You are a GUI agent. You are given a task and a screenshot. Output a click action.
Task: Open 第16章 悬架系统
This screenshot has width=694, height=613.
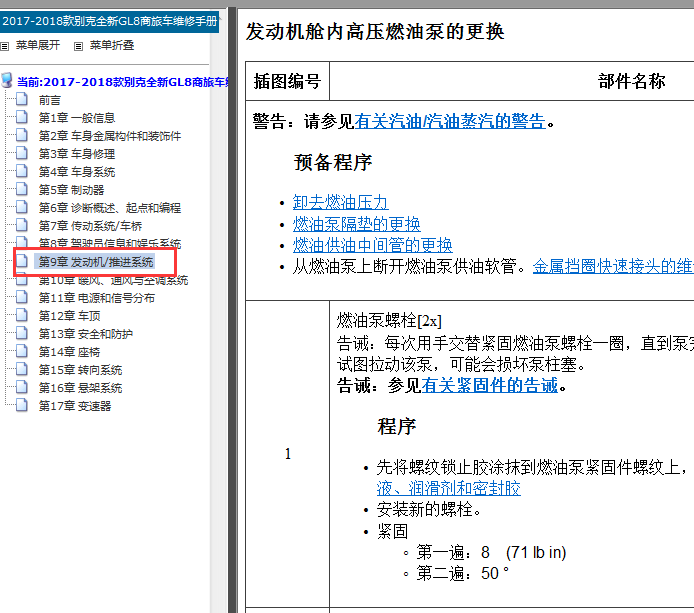[80, 388]
